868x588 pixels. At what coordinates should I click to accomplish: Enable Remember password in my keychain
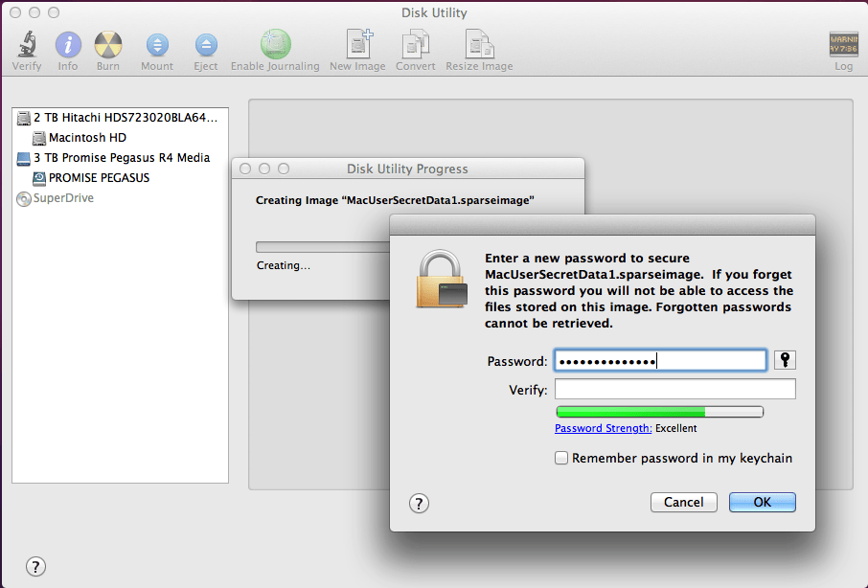[561, 458]
